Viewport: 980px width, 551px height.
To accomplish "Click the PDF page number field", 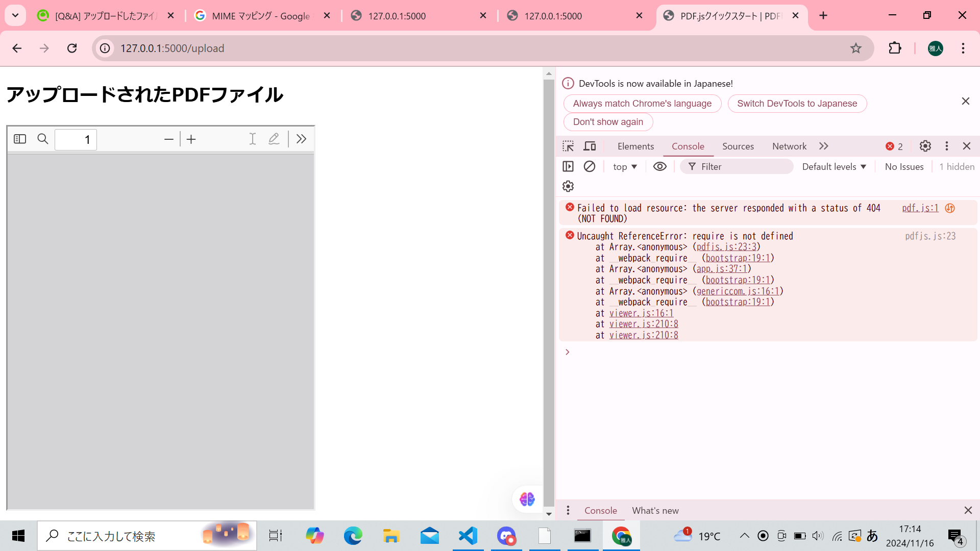I will coord(76,139).
